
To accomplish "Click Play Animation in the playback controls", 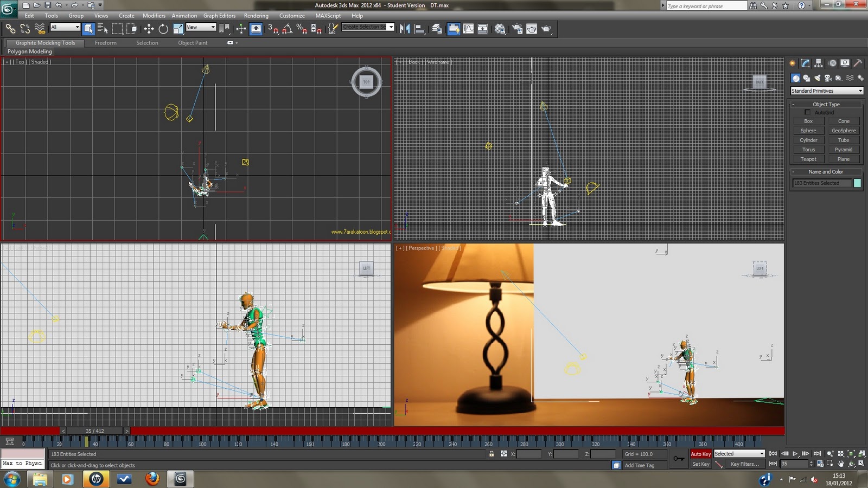I will 795,454.
